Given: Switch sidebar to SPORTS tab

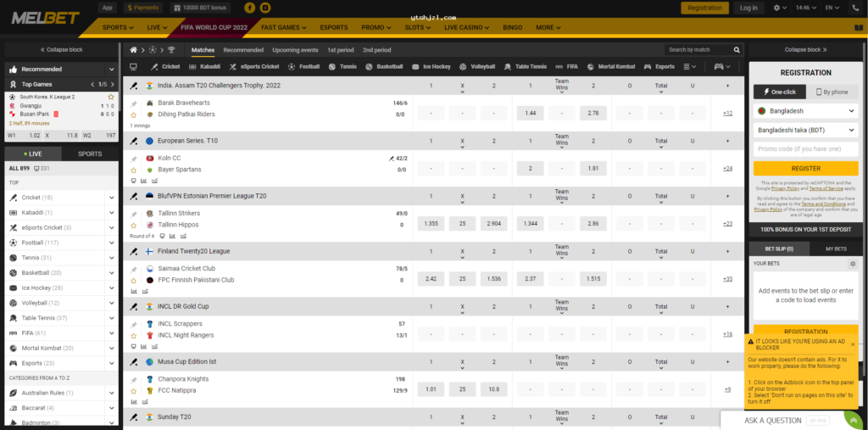Looking at the screenshot, I should 90,154.
